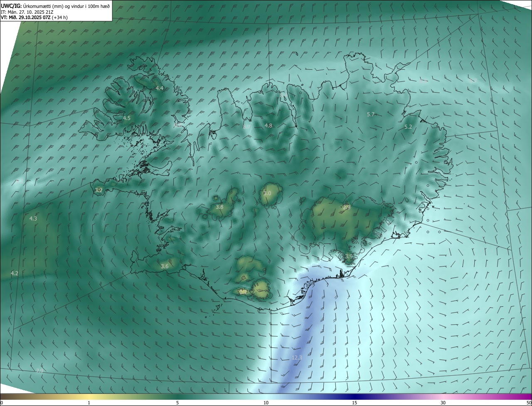Click the 15 tick on the colour scale
Viewport: 532px width, 406px height.
click(355, 403)
